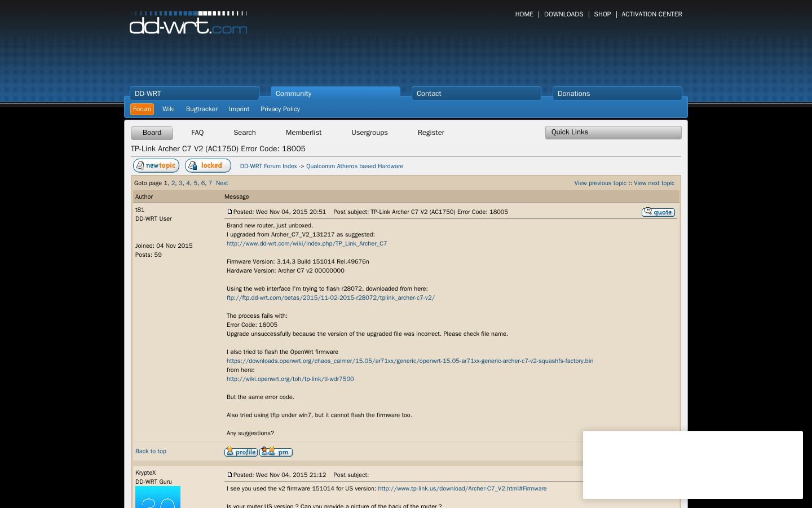Quote t81's first post
Image resolution: width=812 pixels, height=508 pixels.
click(x=658, y=212)
